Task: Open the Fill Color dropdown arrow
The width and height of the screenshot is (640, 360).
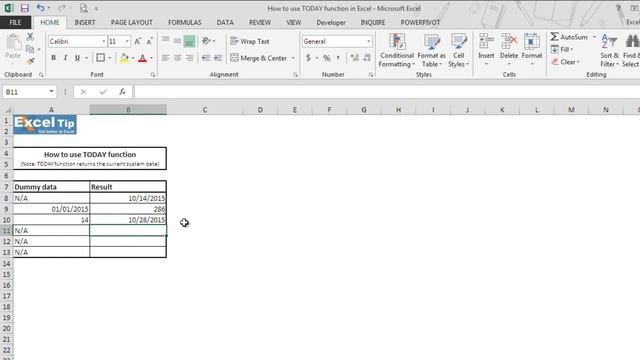Action: [x=133, y=58]
